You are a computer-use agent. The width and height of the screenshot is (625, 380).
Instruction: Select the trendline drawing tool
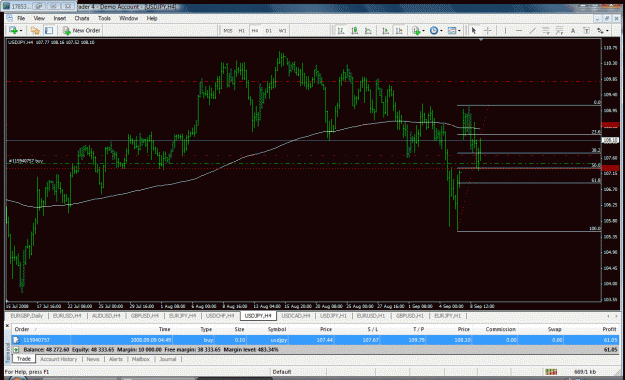(532, 31)
